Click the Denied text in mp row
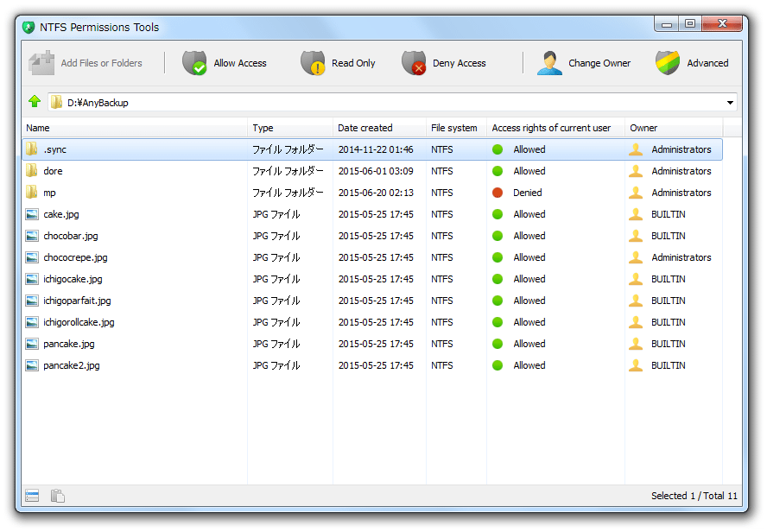The image size is (767, 532). pyautogui.click(x=527, y=193)
